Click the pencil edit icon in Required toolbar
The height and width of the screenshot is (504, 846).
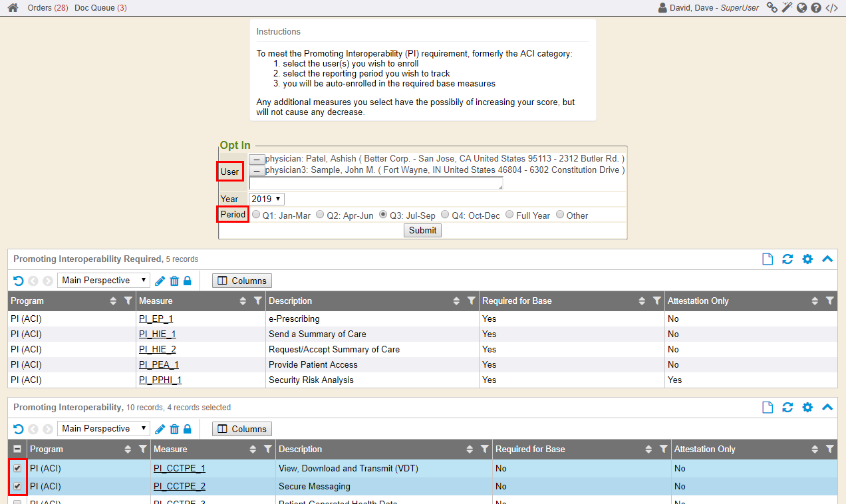click(x=160, y=281)
